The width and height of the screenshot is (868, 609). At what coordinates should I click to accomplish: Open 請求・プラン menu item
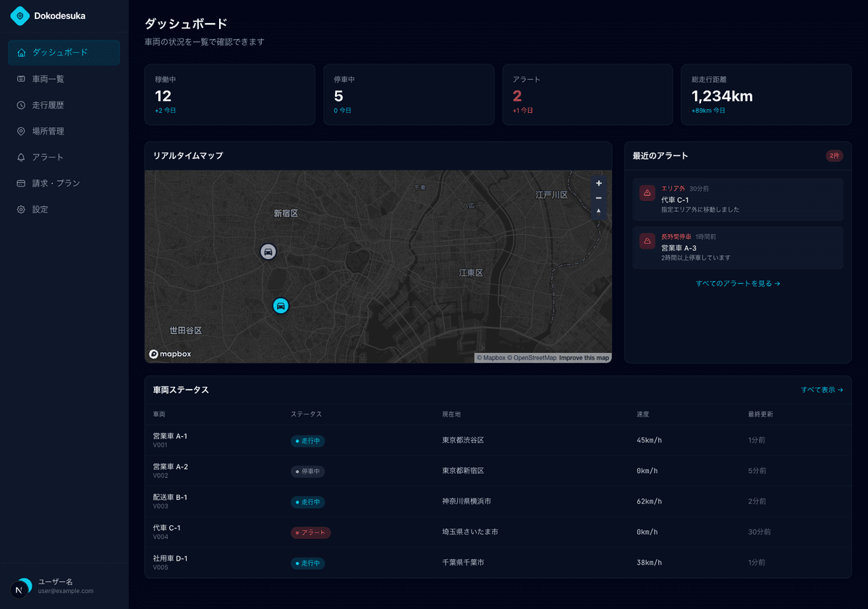[64, 183]
